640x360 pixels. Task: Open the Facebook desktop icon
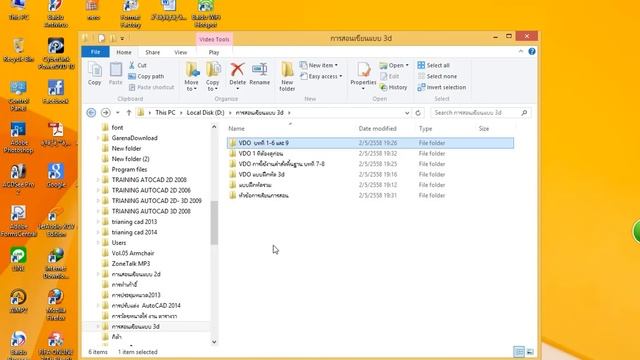[x=56, y=92]
